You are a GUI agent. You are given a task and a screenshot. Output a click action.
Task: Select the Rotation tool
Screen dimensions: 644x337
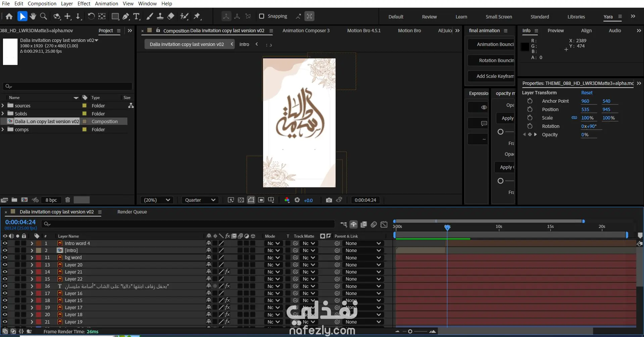point(91,16)
